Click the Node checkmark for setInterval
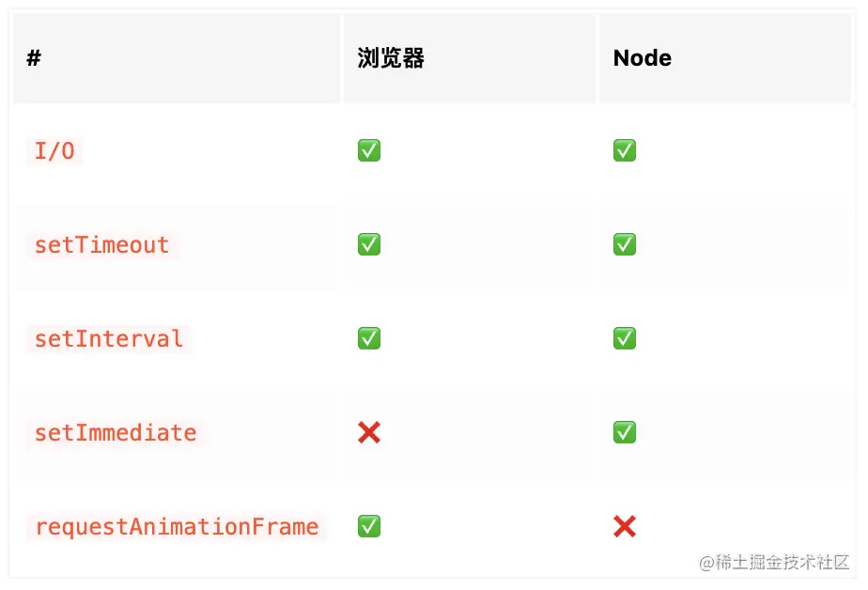868x590 pixels. [625, 338]
